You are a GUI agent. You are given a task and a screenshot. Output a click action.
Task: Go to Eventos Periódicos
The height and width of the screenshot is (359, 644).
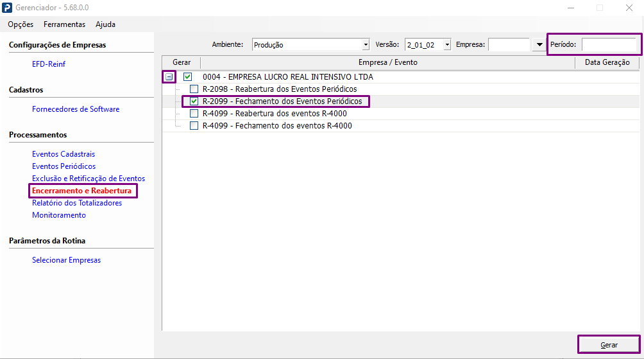pos(64,166)
